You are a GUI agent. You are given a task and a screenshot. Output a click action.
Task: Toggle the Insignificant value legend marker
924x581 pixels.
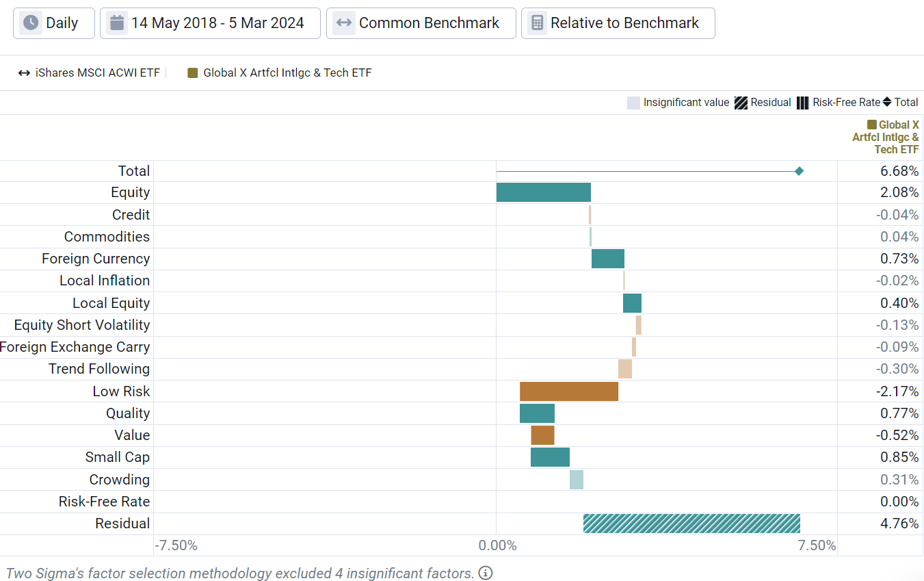point(633,103)
